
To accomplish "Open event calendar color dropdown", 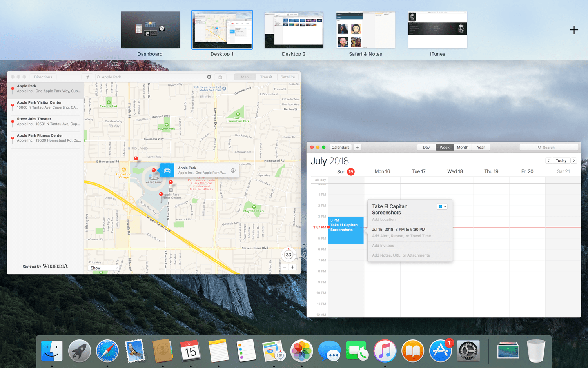I will click(x=442, y=206).
